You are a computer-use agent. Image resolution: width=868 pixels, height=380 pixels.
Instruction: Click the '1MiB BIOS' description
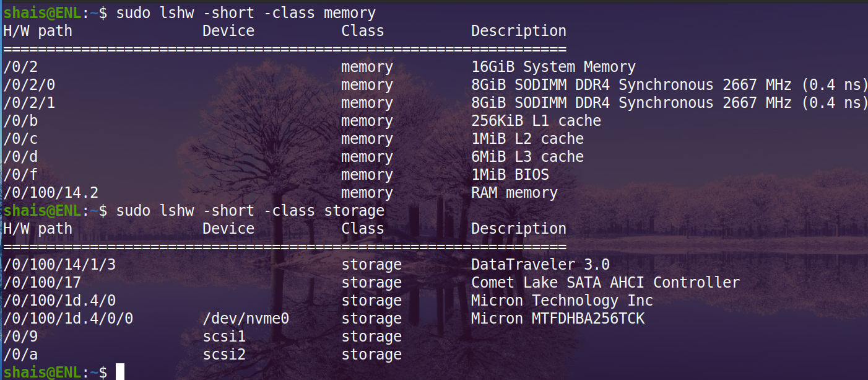pos(510,175)
